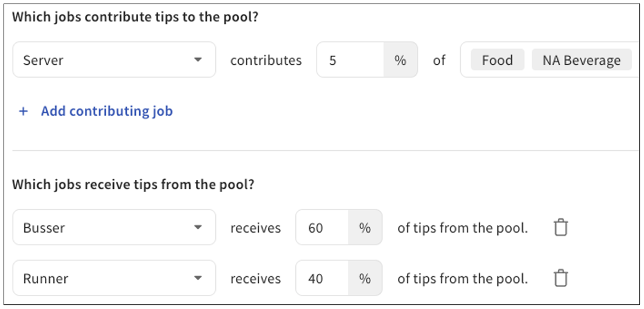Click the % suffix next to 40
Image resolution: width=644 pixels, height=309 pixels.
click(x=365, y=279)
